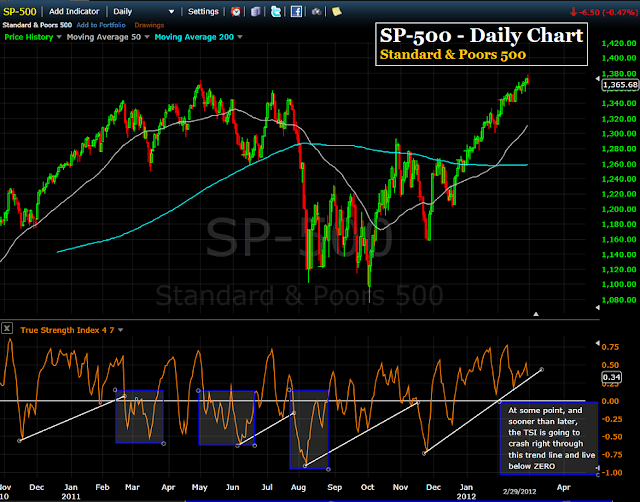Expand the Moving Average 200 dropdown arrow
The width and height of the screenshot is (640, 502).
point(240,37)
